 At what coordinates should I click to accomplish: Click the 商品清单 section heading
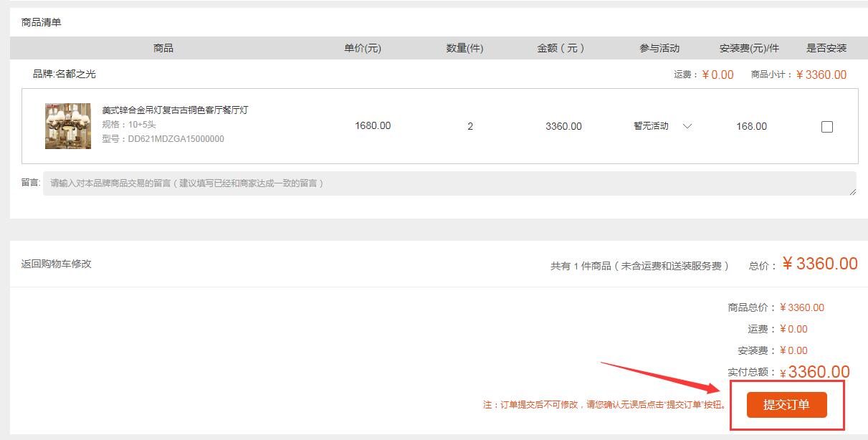point(42,22)
